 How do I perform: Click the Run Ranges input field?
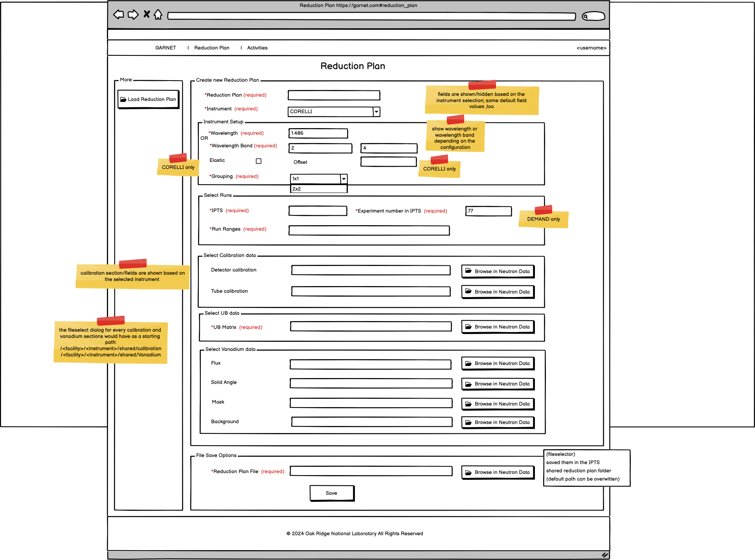click(369, 230)
